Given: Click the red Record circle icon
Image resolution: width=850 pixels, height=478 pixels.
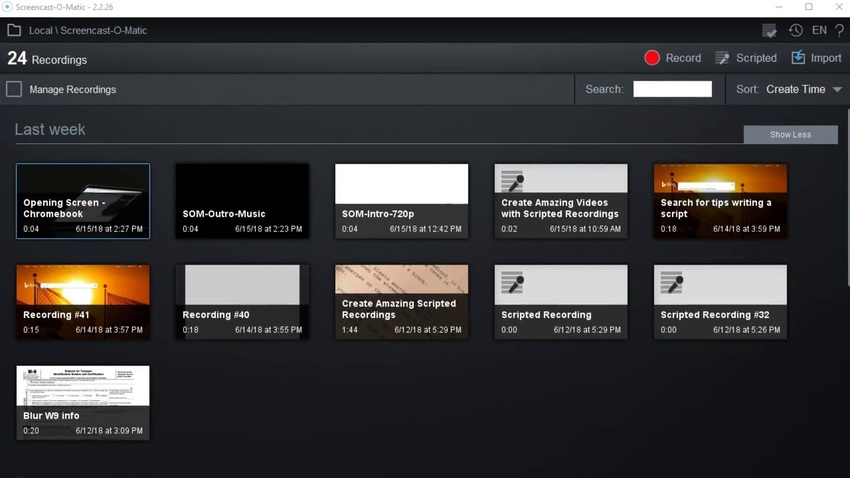Looking at the screenshot, I should click(652, 58).
